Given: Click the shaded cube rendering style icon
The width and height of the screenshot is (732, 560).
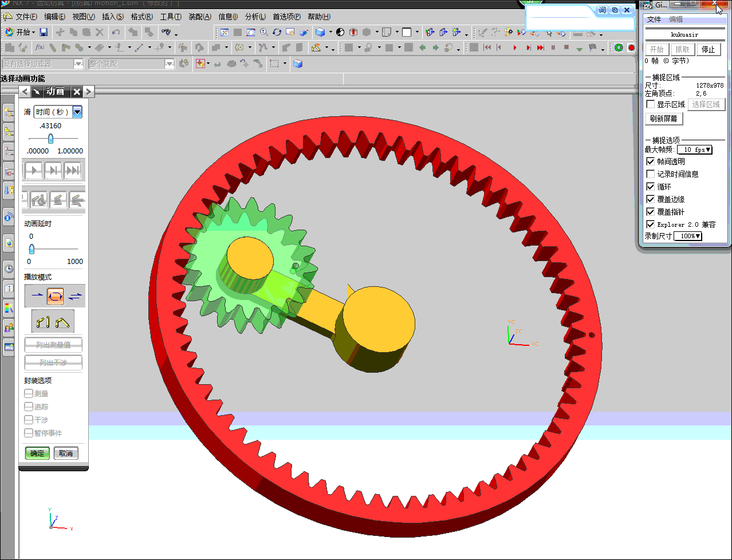Looking at the screenshot, I should pos(320,32).
